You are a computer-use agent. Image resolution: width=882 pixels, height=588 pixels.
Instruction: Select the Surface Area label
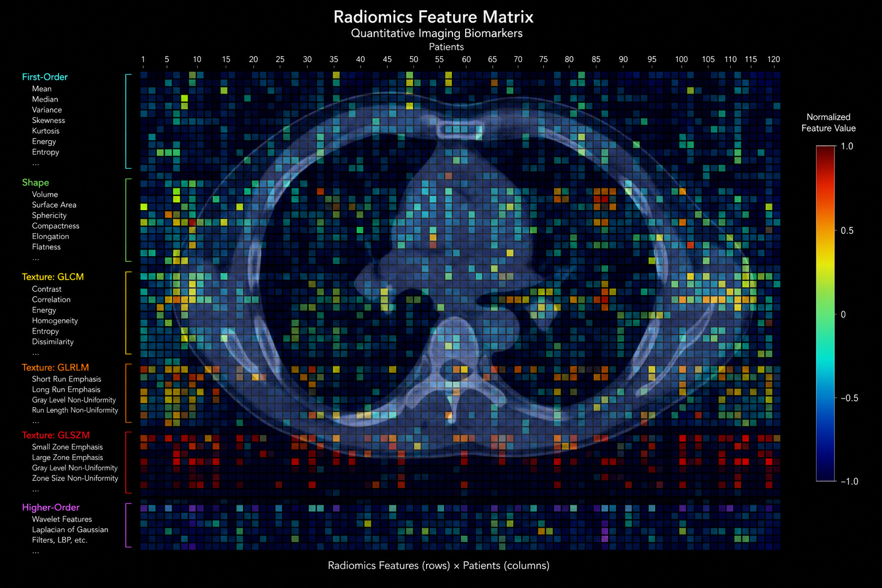(x=54, y=205)
